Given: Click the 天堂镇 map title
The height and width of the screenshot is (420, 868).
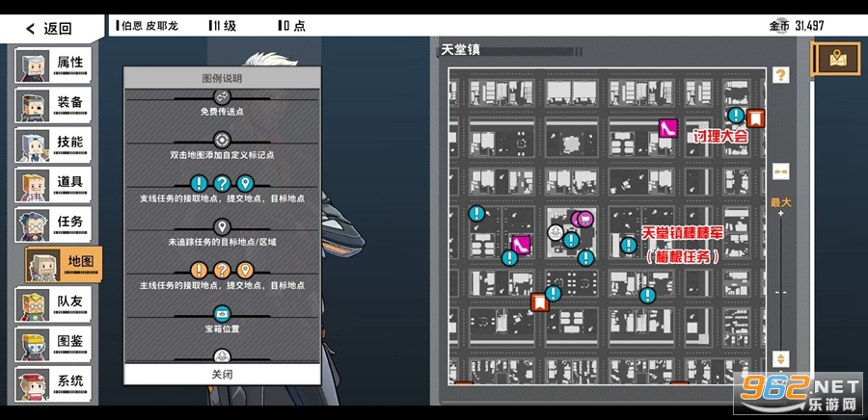Looking at the screenshot, I should coord(460,50).
